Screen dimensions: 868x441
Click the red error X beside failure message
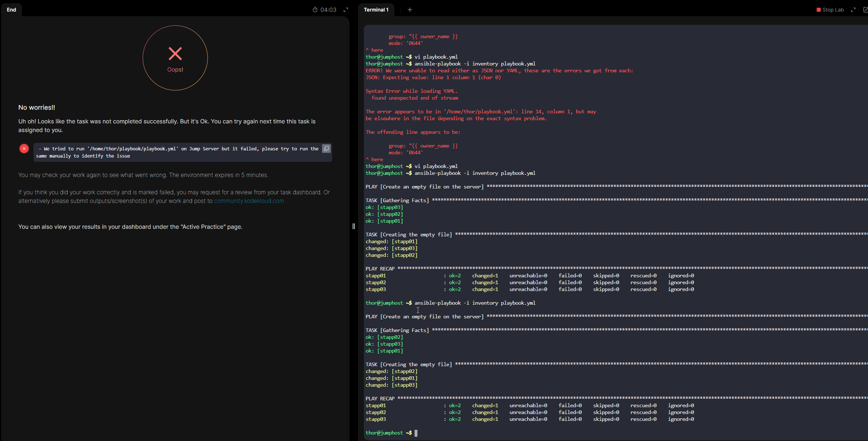(x=24, y=149)
